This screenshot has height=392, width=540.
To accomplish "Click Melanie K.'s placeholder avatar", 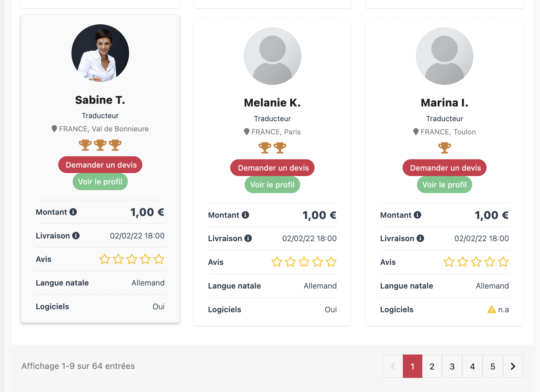I will pyautogui.click(x=272, y=56).
